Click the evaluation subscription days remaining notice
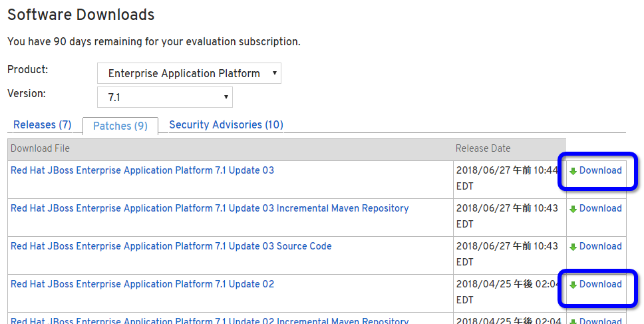Screen dimensions: 644x324 point(154,41)
